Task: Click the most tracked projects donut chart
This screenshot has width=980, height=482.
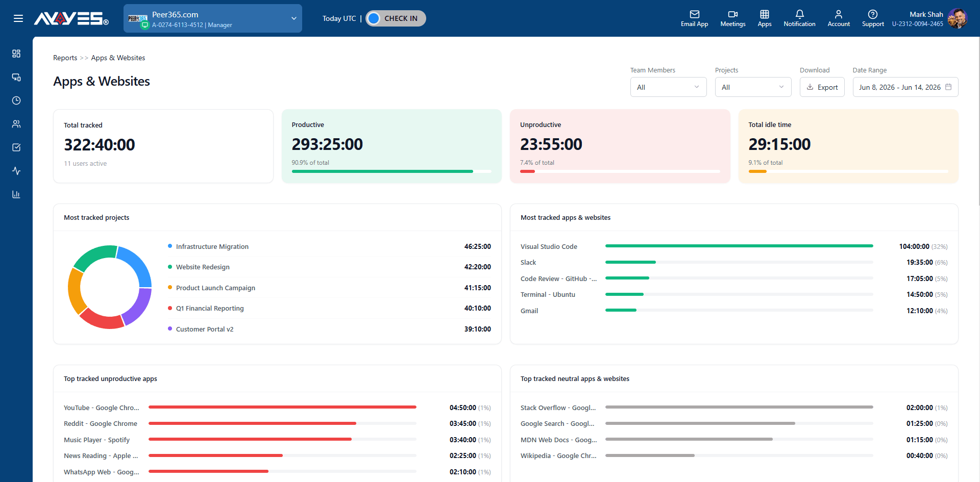Action: pyautogui.click(x=110, y=287)
